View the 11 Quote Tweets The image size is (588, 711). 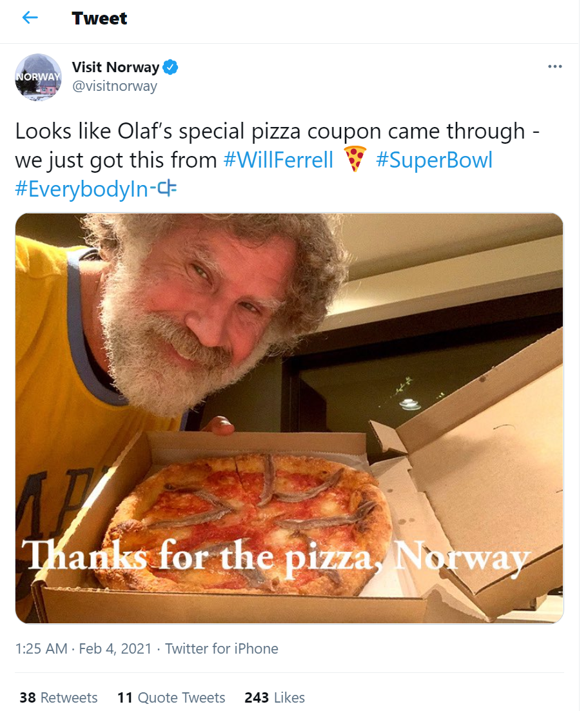(171, 697)
